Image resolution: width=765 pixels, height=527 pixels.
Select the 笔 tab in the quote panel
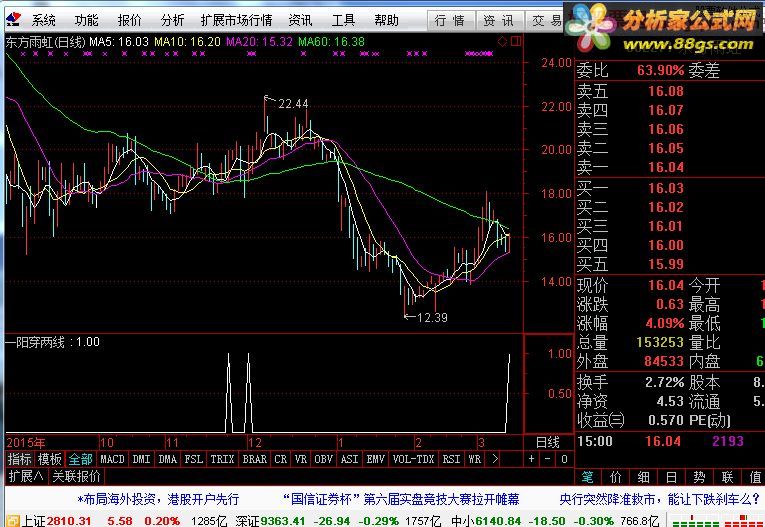[587, 477]
